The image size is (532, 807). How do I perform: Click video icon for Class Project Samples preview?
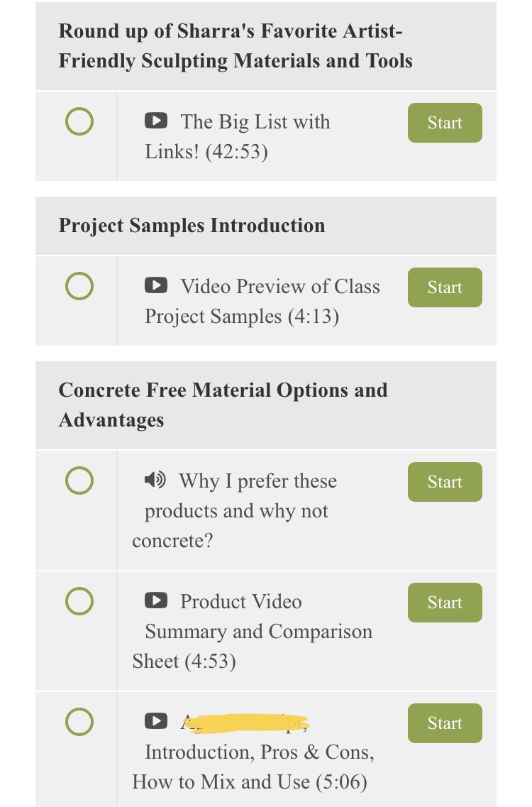pyautogui.click(x=156, y=285)
